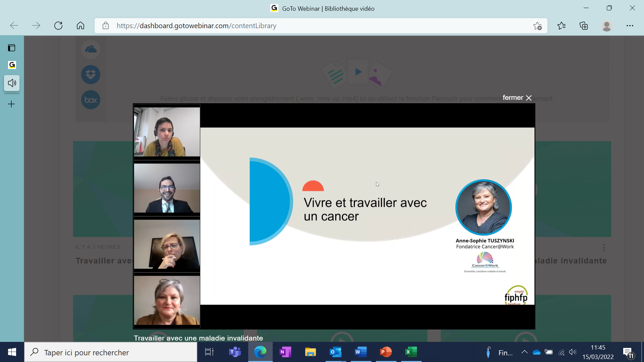The image size is (644, 362).
Task: Open browser Settings and more menu
Action: pos(630,25)
